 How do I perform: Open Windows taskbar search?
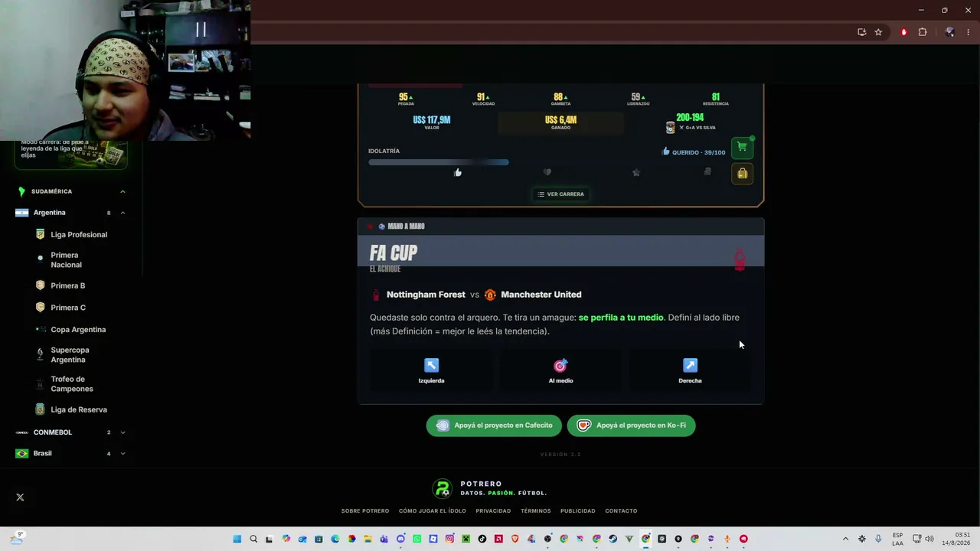[253, 539]
